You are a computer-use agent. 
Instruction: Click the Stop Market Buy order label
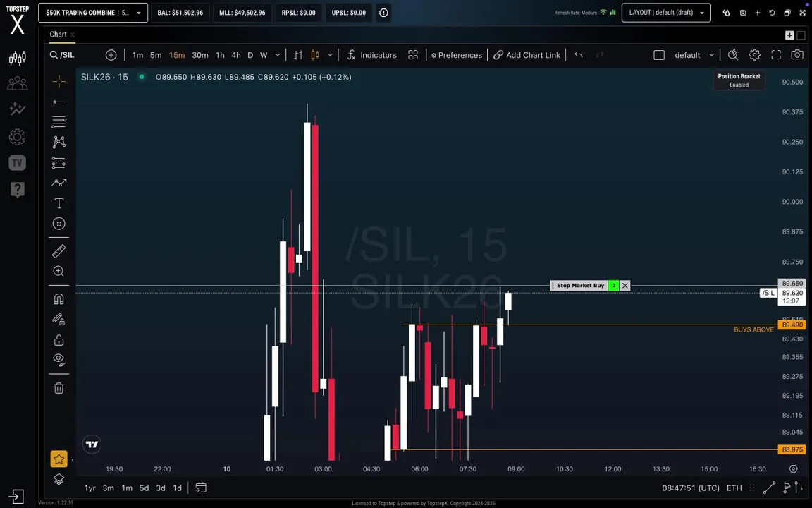point(580,286)
